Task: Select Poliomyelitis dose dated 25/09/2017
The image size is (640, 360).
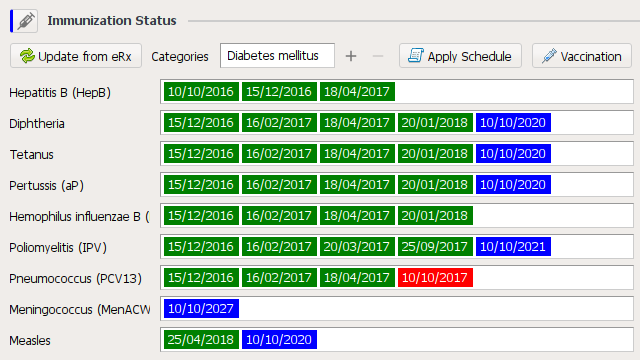Action: click(435, 247)
